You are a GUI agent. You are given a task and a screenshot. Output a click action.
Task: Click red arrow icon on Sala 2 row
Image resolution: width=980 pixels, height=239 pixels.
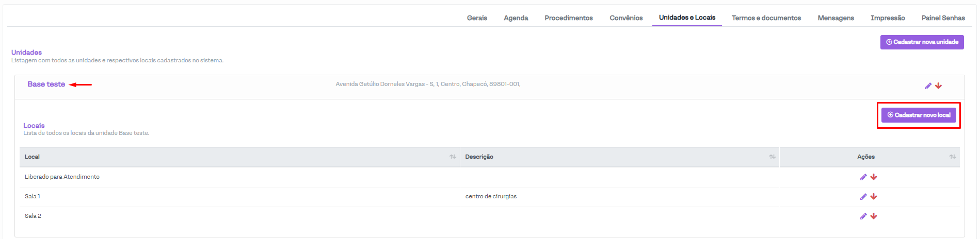click(x=874, y=216)
